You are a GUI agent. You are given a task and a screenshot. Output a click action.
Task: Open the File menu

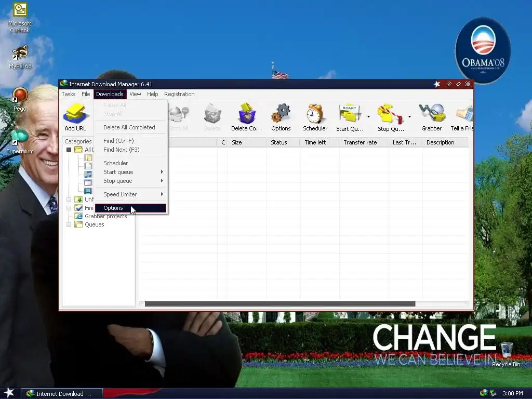point(86,94)
